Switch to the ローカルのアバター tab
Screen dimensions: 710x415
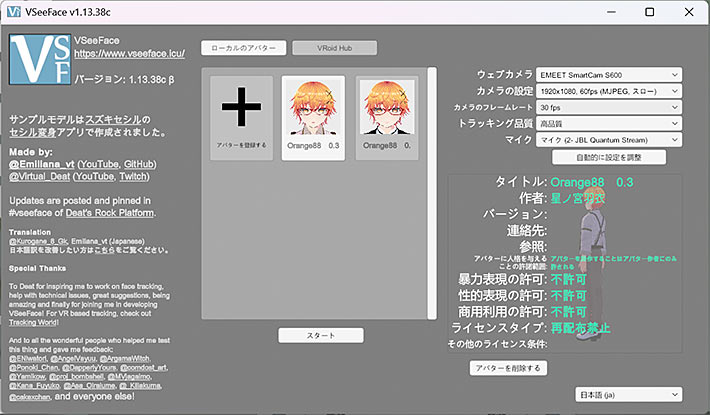pos(243,48)
